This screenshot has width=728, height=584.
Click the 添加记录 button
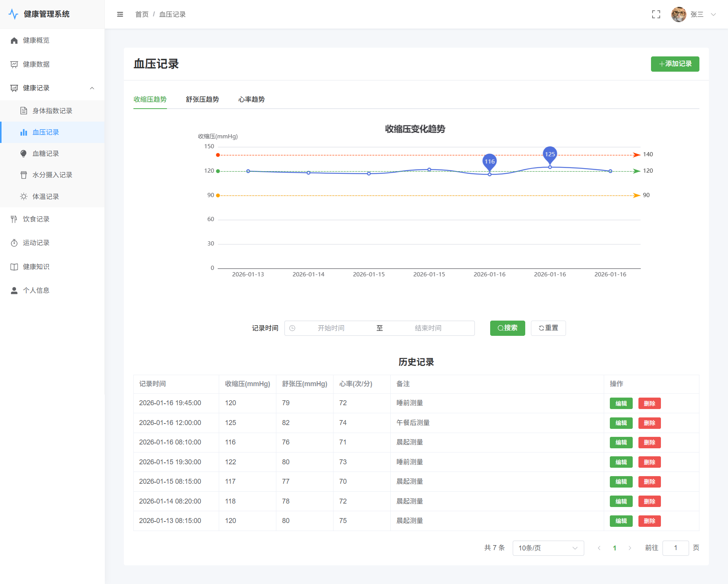click(675, 64)
